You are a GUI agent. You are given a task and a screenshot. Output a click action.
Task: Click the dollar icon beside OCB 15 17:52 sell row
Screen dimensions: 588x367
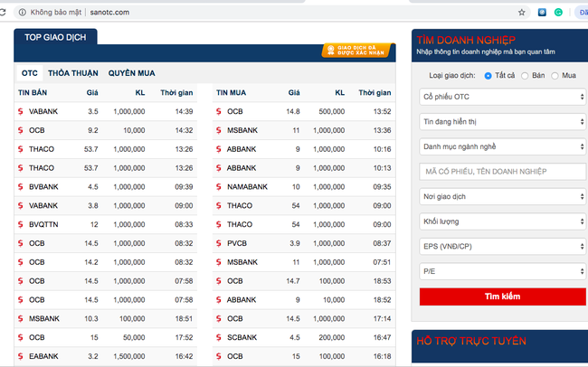[20, 337]
